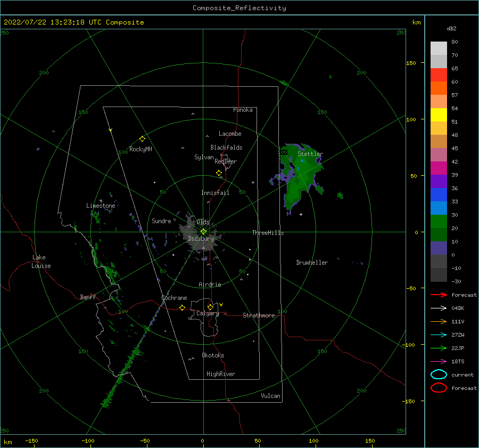Image resolution: width=479 pixels, height=448 pixels.
Task: Click the 80 value in dBZ scale
Action: tap(455, 42)
